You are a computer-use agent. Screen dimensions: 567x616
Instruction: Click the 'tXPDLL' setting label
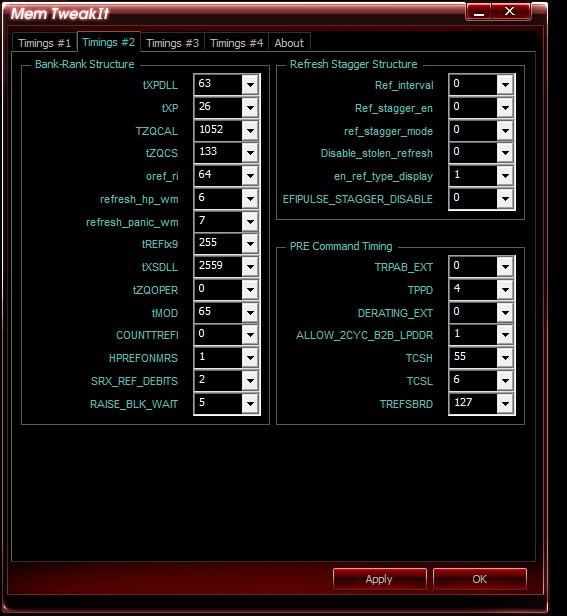[160, 85]
